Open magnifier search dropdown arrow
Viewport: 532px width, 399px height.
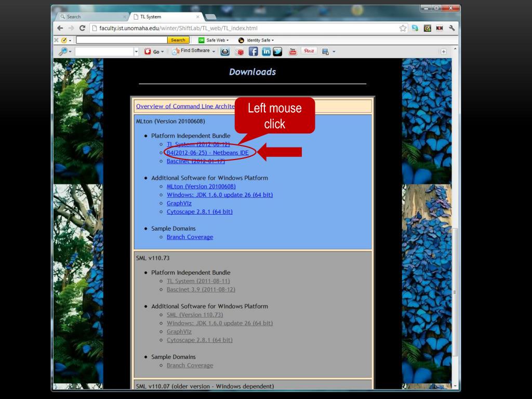[x=70, y=51]
